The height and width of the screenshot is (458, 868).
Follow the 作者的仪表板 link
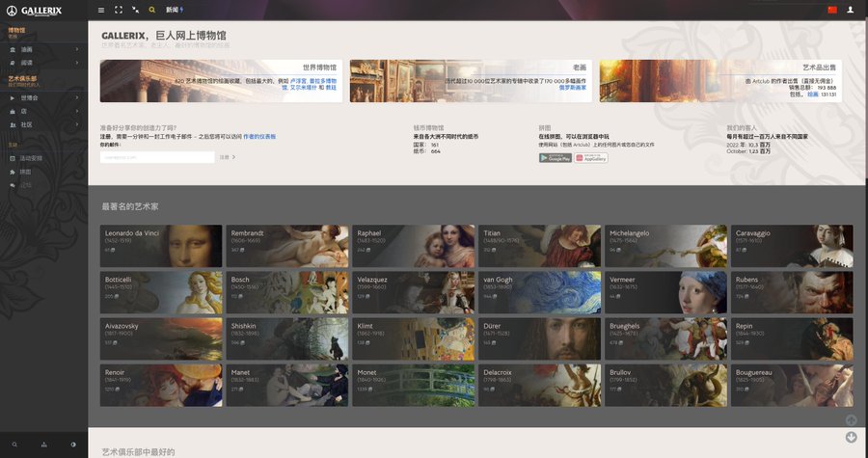pos(259,136)
